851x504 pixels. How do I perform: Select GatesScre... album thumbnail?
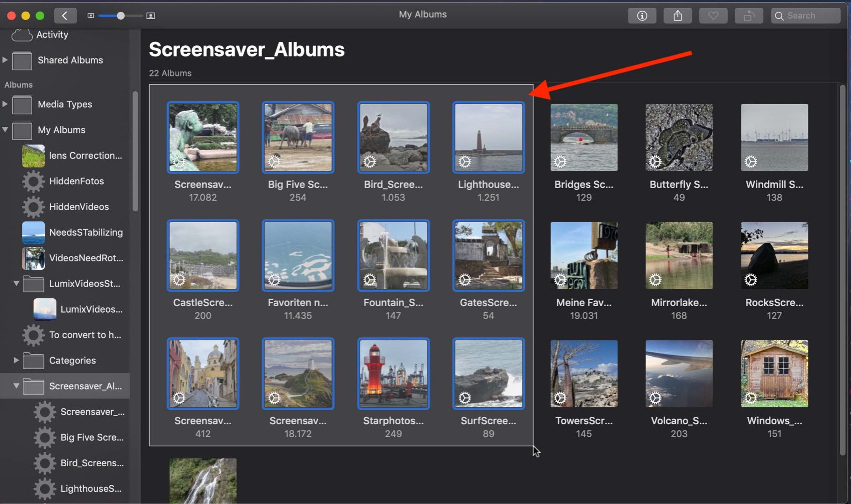pyautogui.click(x=489, y=255)
